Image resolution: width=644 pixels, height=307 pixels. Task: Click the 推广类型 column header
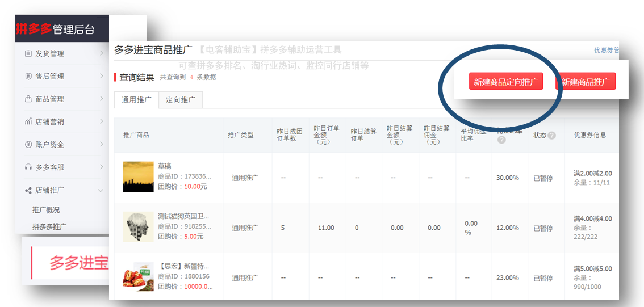click(241, 135)
